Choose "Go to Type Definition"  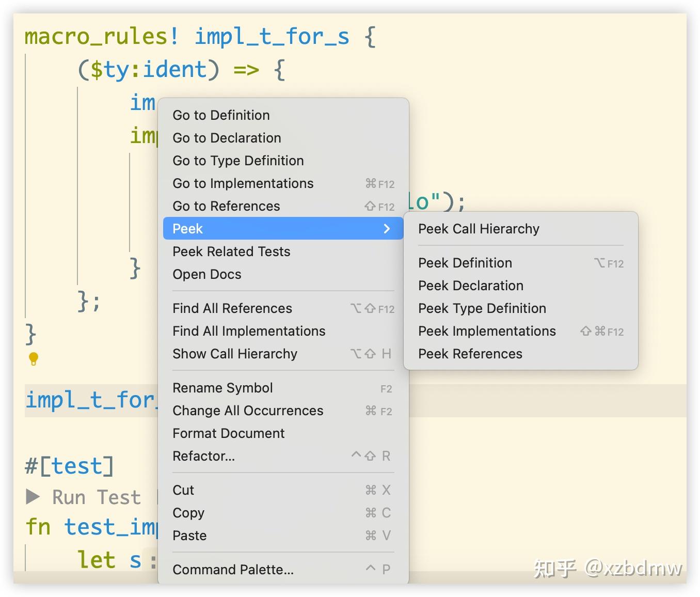tap(237, 161)
